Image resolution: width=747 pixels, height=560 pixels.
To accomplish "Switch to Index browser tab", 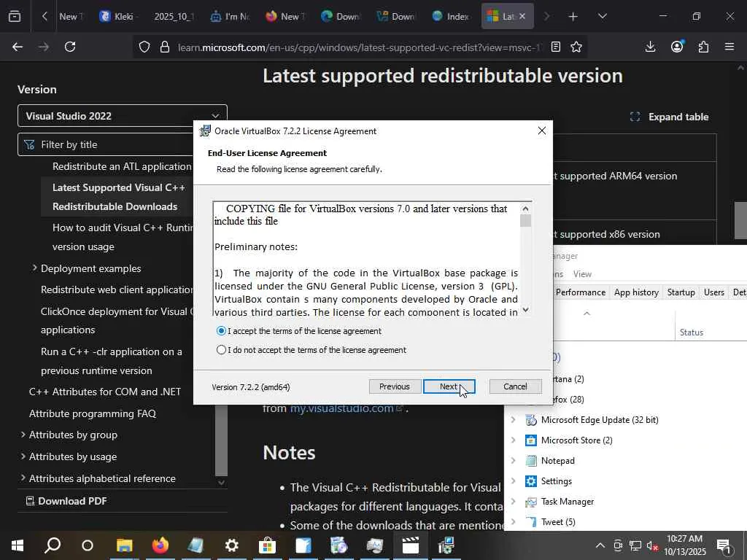I will (451, 16).
